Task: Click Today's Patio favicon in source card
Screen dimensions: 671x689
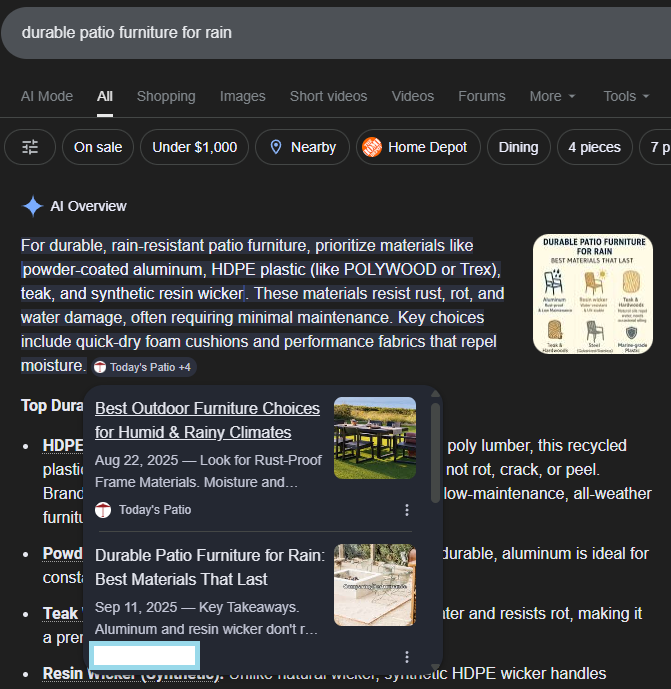Action: pyautogui.click(x=103, y=510)
